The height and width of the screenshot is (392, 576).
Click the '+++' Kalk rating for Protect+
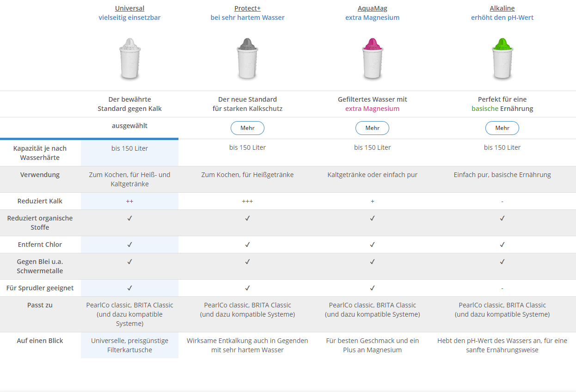[247, 202]
